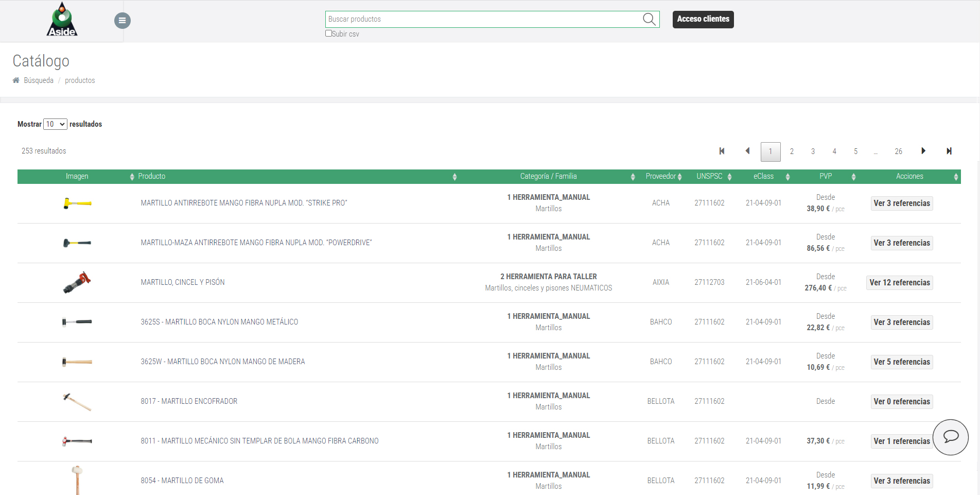Go to the first page of results
Viewport: 980px width, 495px height.
click(x=722, y=151)
